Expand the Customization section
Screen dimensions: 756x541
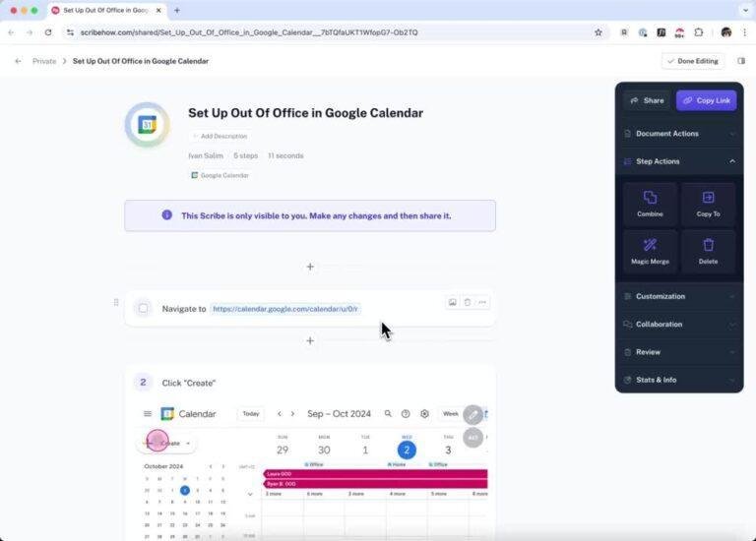(679, 296)
